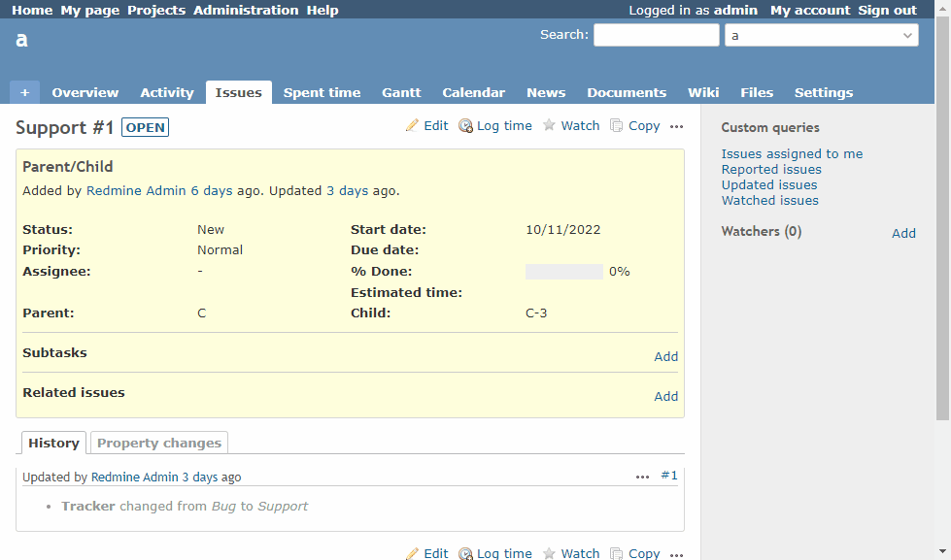Add a relation via Related issues Add
Screen dimensions: 951x560
point(666,396)
